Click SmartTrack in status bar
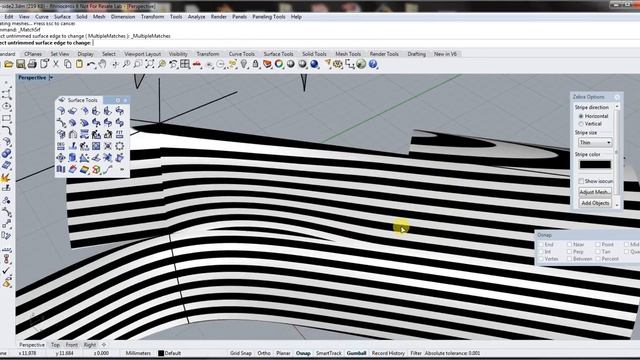Screen dimensions: 640x360 [329, 353]
